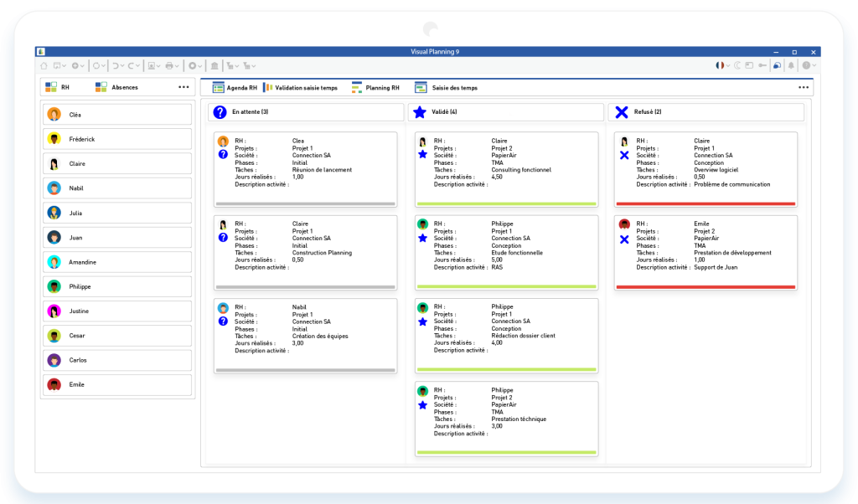The image size is (858, 504).
Task: Click the red bar on Emile's refused card
Action: [x=705, y=286]
